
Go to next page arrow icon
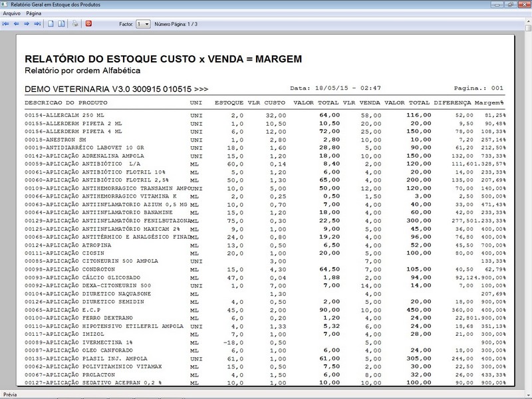click(x=27, y=24)
